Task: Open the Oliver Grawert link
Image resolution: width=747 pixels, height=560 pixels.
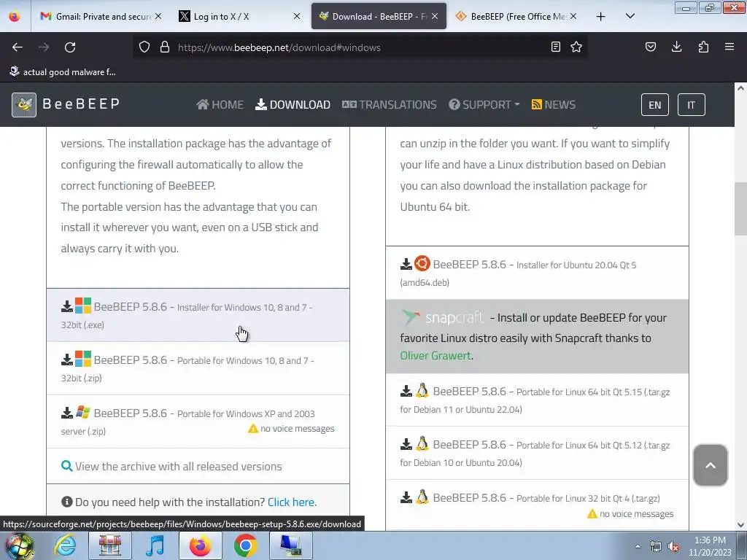Action: [436, 356]
